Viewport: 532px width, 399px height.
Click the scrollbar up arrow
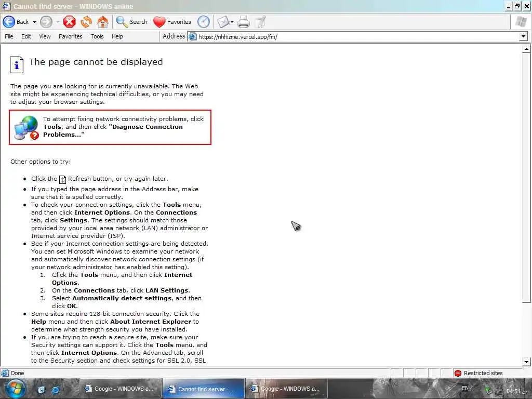tap(526, 49)
